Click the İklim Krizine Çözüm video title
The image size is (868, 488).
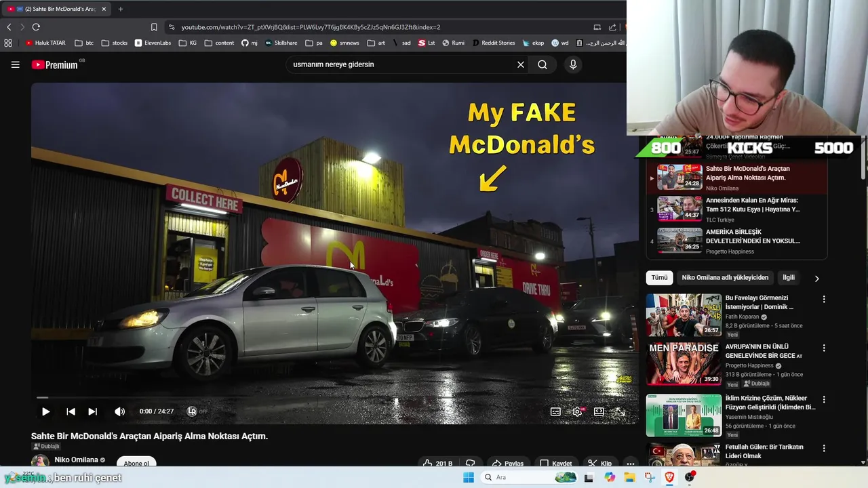770,403
